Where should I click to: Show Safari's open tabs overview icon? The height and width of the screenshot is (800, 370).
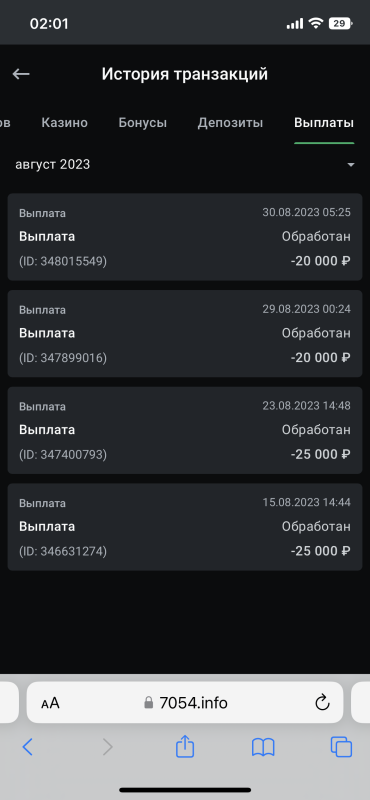click(x=341, y=747)
